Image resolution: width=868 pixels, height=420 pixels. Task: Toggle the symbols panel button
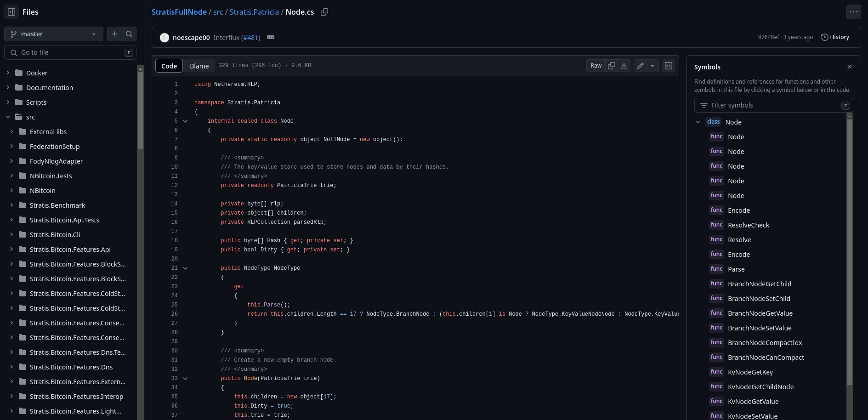pyautogui.click(x=669, y=66)
